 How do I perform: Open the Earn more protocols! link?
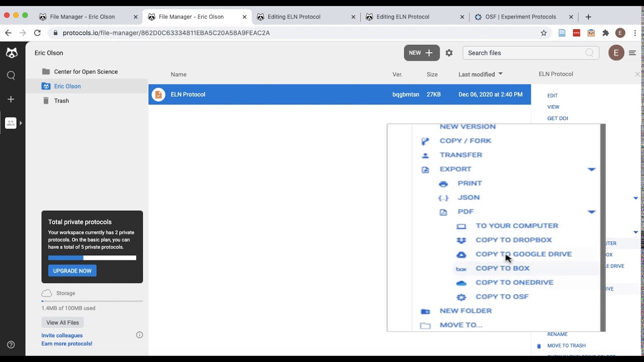coord(67,344)
